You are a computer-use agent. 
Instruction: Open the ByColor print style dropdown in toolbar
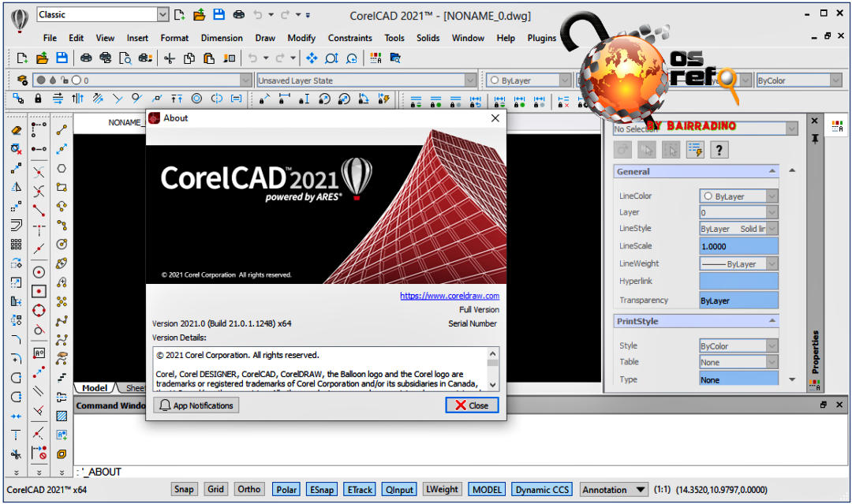[835, 80]
